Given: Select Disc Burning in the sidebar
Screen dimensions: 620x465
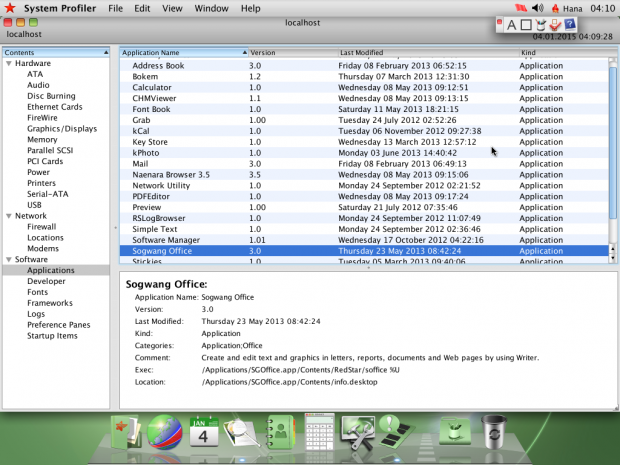Looking at the screenshot, I should pyautogui.click(x=51, y=96).
